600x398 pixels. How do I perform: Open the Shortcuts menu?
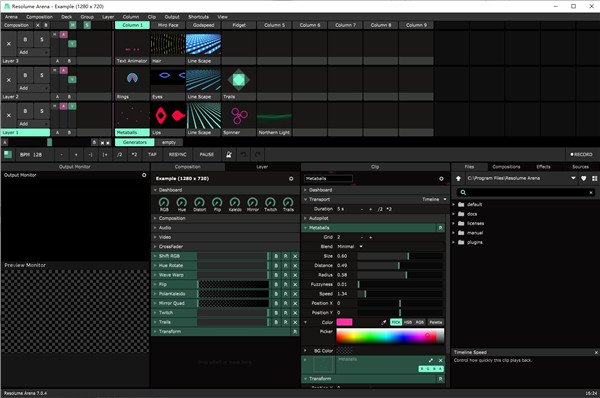(x=198, y=17)
